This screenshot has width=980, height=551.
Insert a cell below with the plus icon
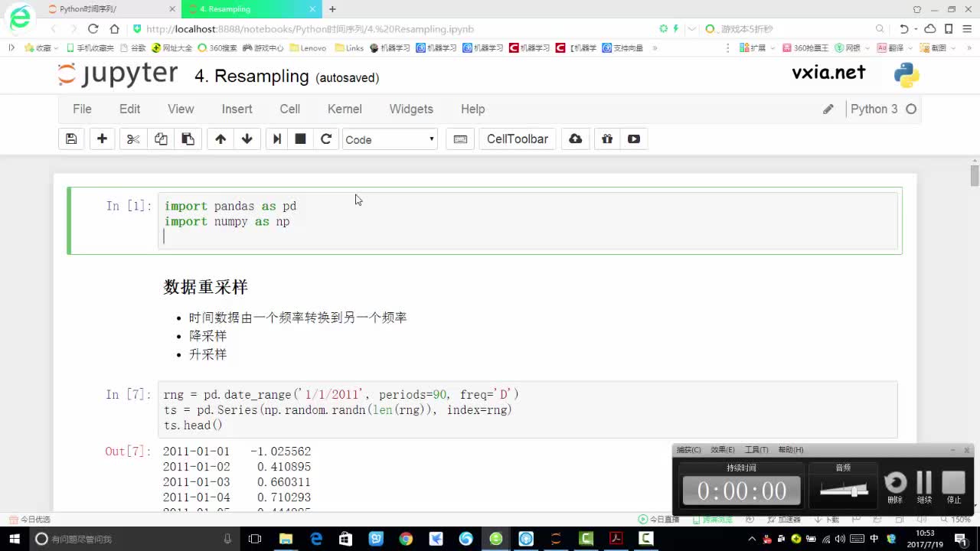pyautogui.click(x=102, y=139)
